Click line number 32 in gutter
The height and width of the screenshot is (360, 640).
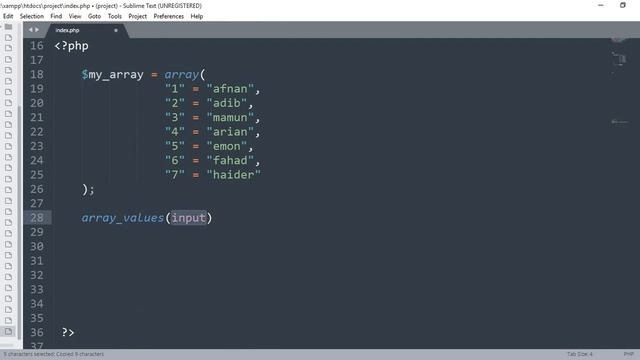[x=37, y=275]
